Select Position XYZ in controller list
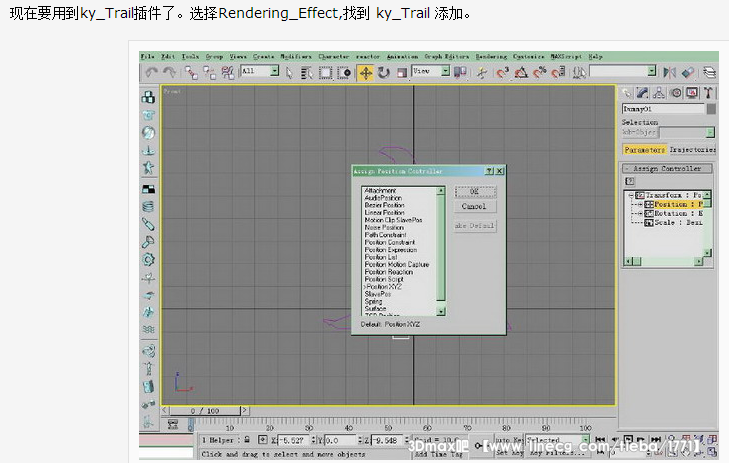Screen dimensions: 729x463 [384, 287]
